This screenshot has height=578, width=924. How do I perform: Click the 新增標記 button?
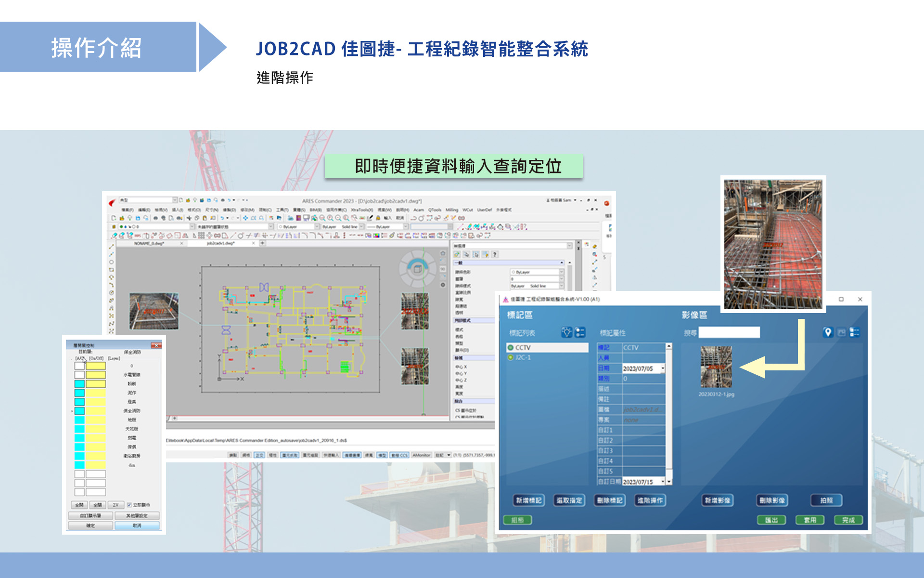pyautogui.click(x=529, y=500)
